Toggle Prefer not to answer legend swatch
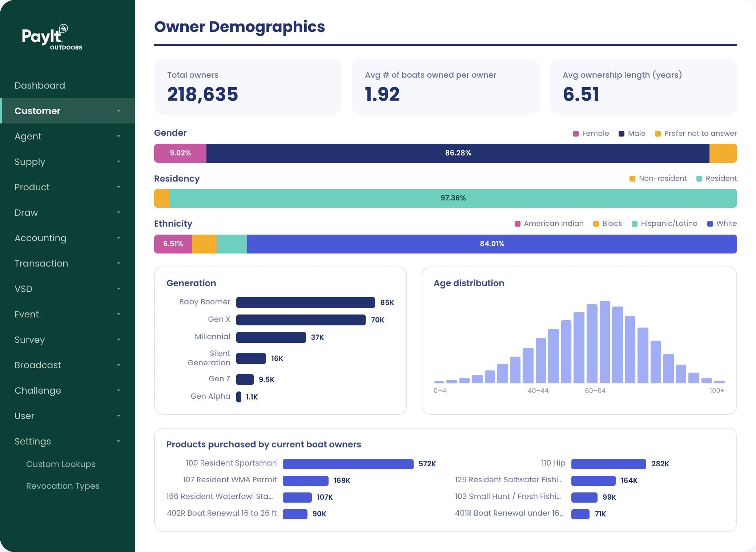756x552 pixels. pyautogui.click(x=658, y=134)
